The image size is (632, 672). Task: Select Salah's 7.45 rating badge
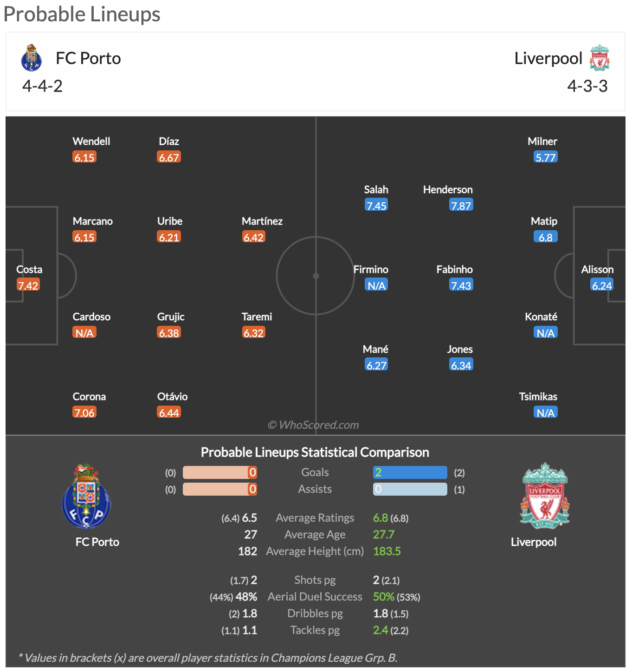(x=376, y=205)
